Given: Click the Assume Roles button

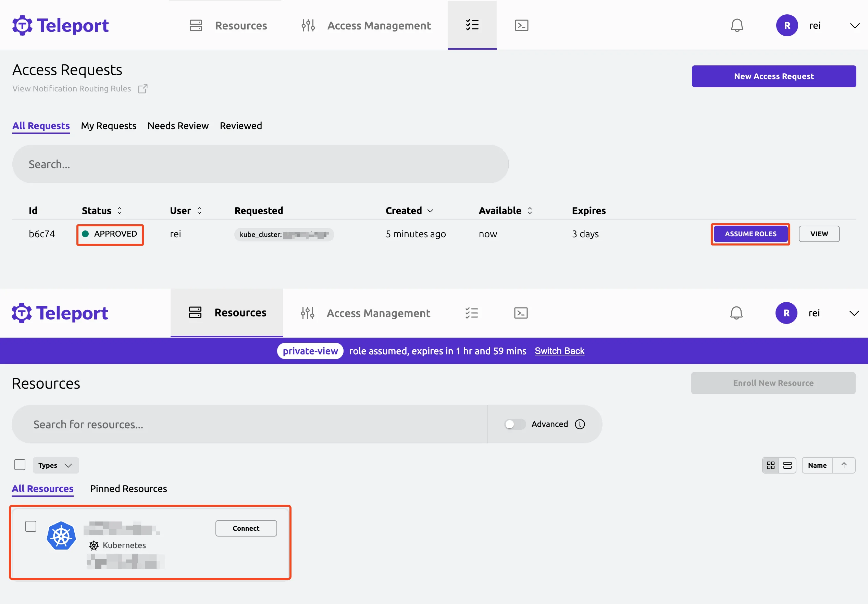Looking at the screenshot, I should pyautogui.click(x=750, y=234).
